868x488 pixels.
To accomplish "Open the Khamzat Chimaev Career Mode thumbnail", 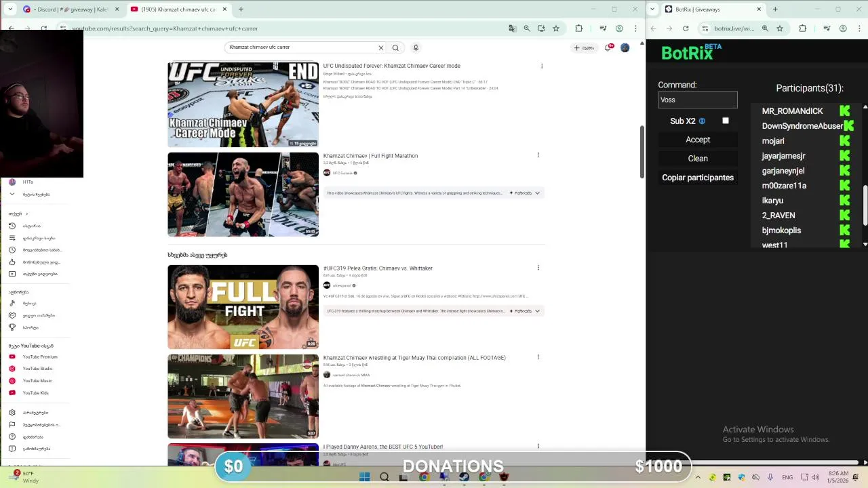I will (x=243, y=104).
